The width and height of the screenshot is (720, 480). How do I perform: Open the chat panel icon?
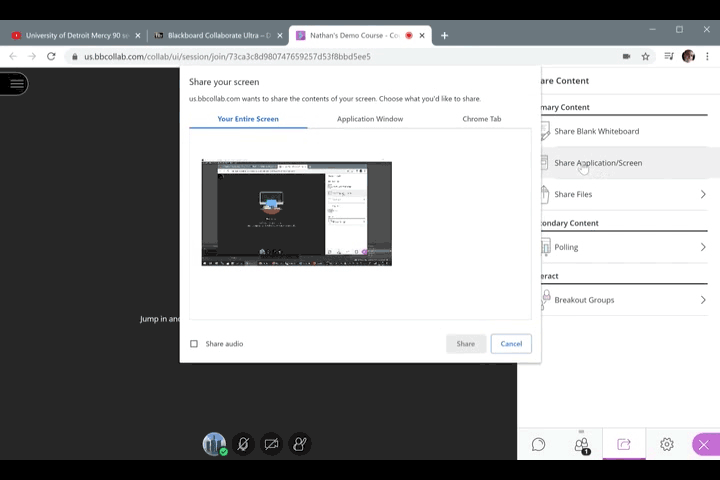pos(538,444)
